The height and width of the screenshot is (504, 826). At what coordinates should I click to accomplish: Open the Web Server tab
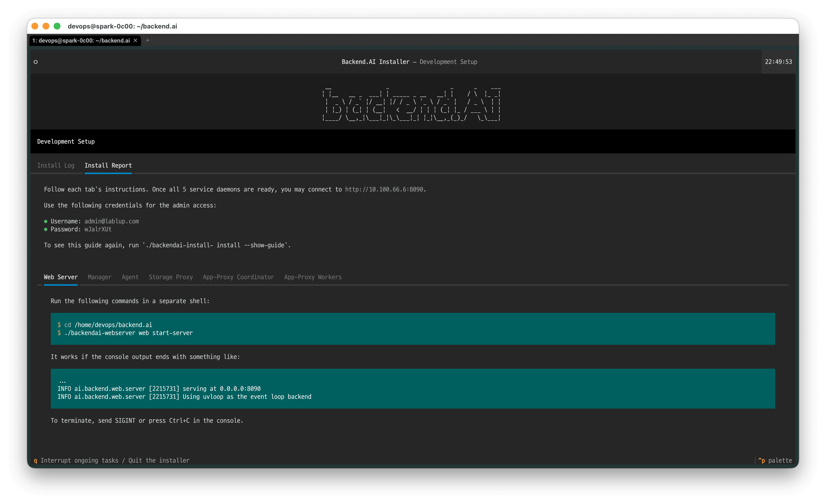(61, 277)
